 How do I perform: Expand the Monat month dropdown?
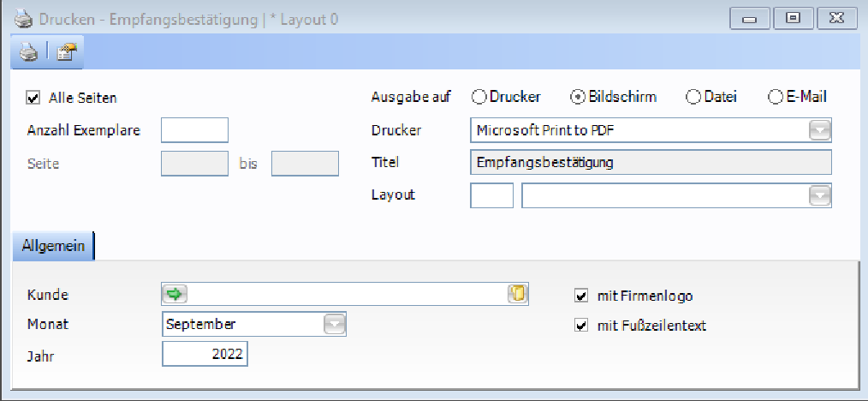pyautogui.click(x=335, y=324)
